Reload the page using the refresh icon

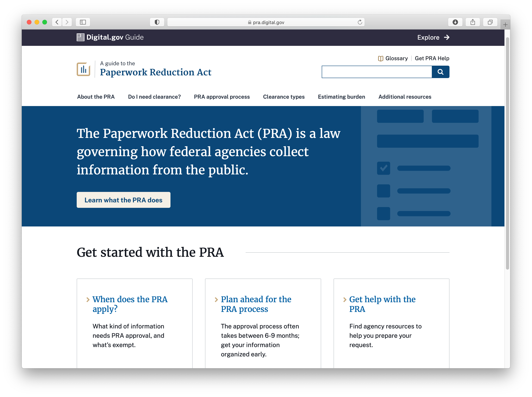point(360,22)
